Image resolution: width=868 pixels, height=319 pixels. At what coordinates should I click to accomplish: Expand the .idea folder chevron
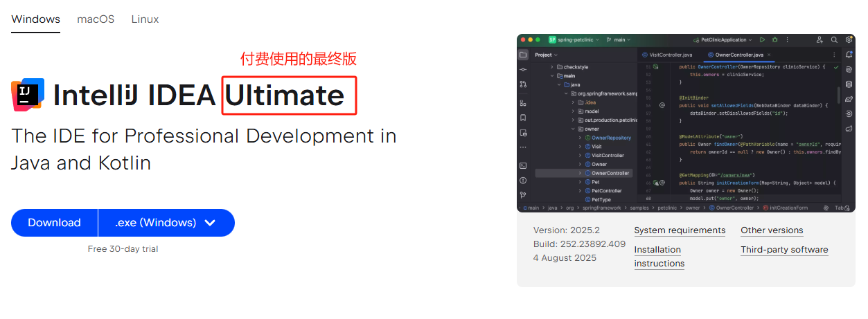coord(572,102)
